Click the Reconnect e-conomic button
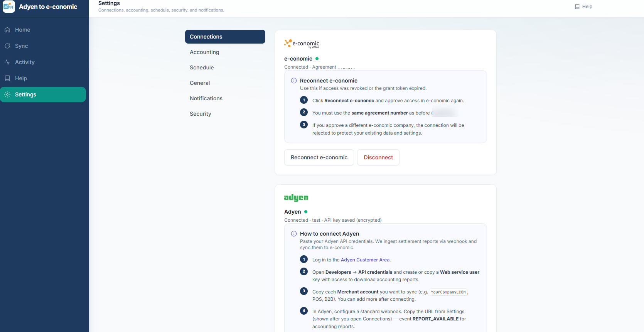 [x=319, y=157]
